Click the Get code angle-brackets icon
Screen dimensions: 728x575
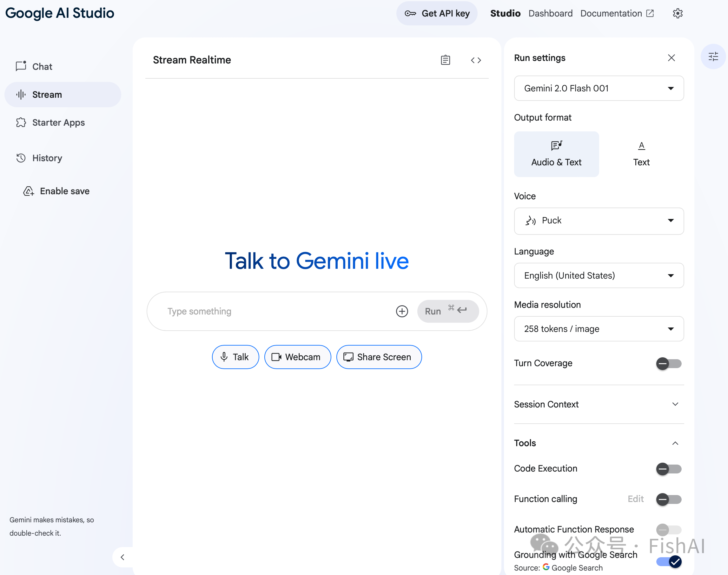pyautogui.click(x=476, y=60)
